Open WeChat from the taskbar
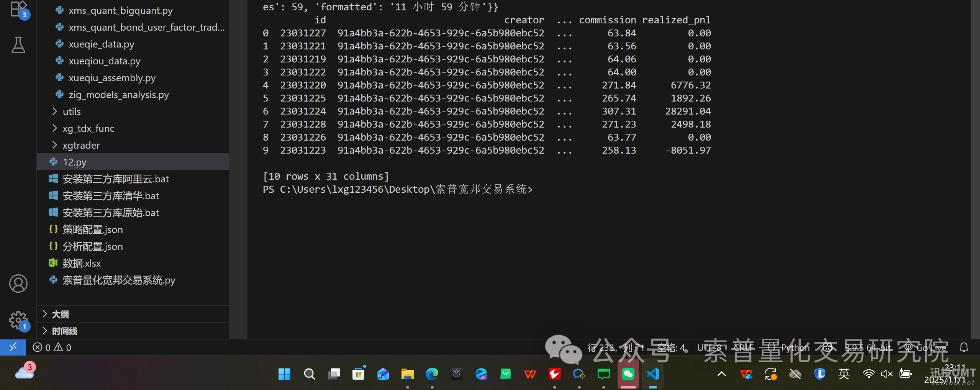Viewport: 980px width, 390px height. point(628,374)
